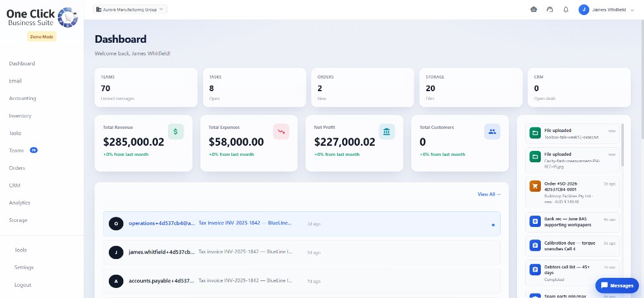Click the James Whitfield name in header
This screenshot has height=298, width=644.
coord(609,10)
